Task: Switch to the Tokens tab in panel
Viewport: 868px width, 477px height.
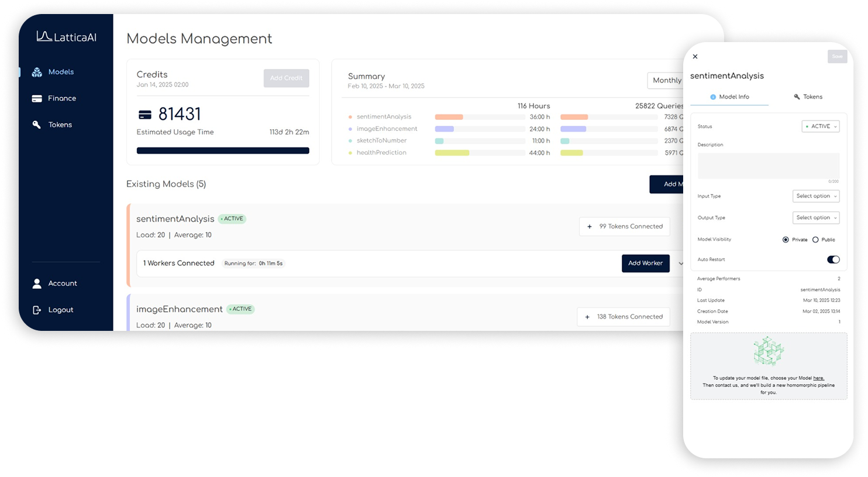Action: 808,97
